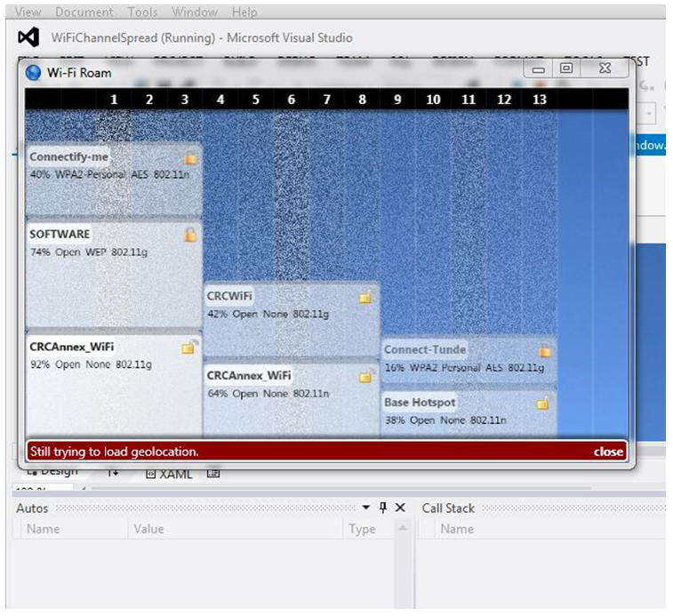Close the Autos panel

click(400, 508)
